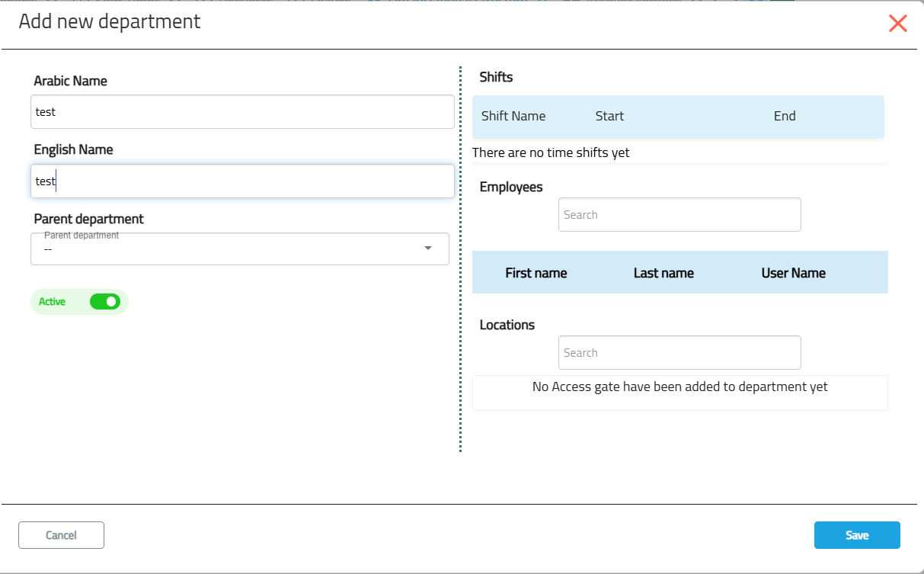Focus the Locations search box
This screenshot has width=924, height=574.
click(679, 353)
